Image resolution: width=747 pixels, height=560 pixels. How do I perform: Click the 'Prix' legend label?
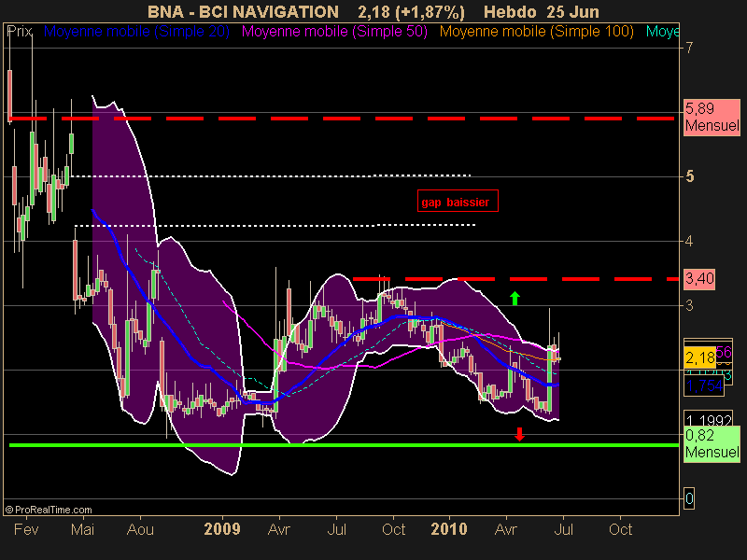pyautogui.click(x=20, y=32)
